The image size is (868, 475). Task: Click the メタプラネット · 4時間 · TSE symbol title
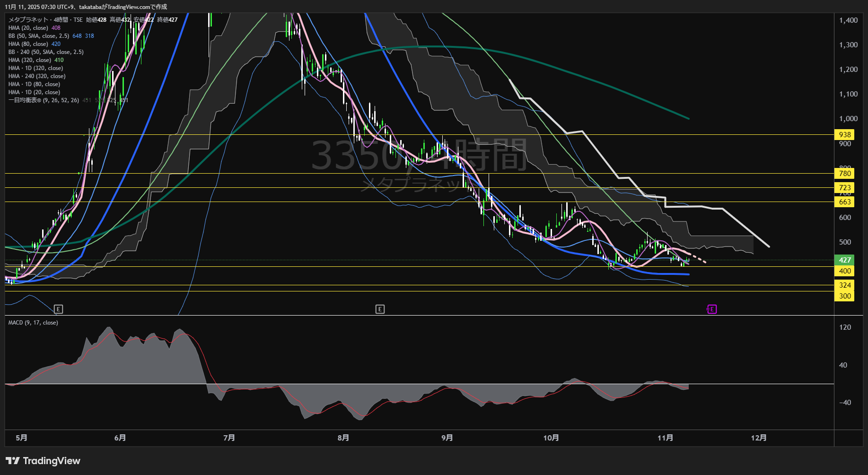click(x=45, y=20)
